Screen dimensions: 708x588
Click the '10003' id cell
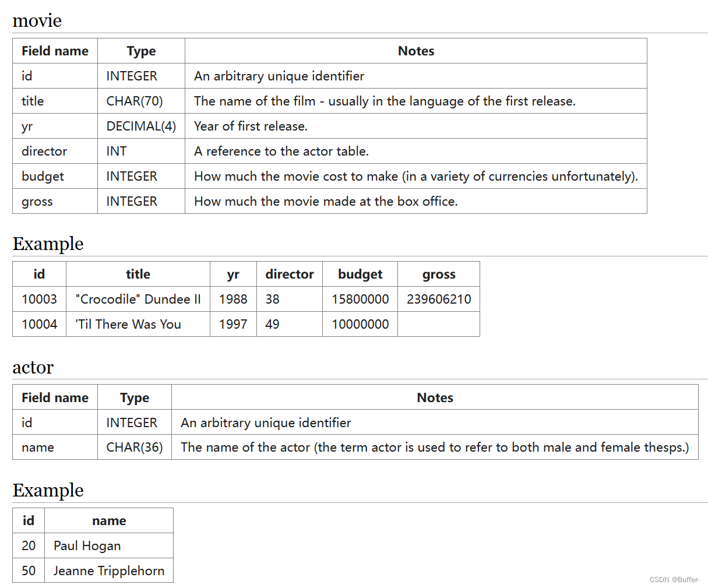click(x=39, y=299)
